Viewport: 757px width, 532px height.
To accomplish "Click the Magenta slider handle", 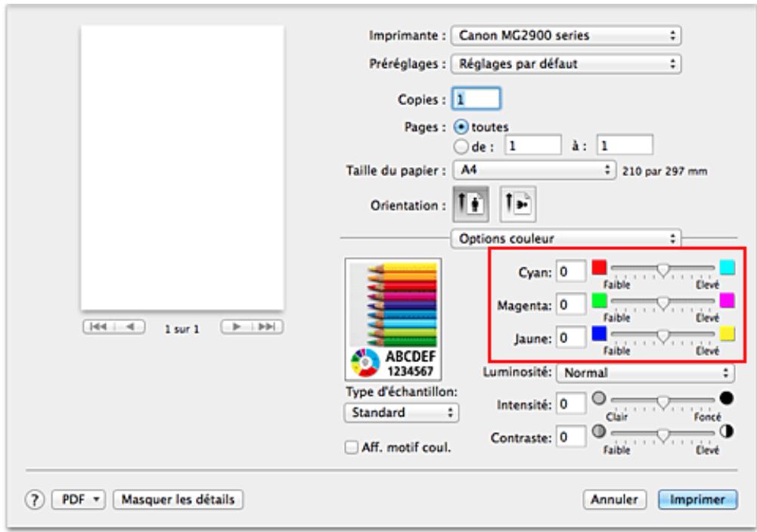I will [x=663, y=303].
